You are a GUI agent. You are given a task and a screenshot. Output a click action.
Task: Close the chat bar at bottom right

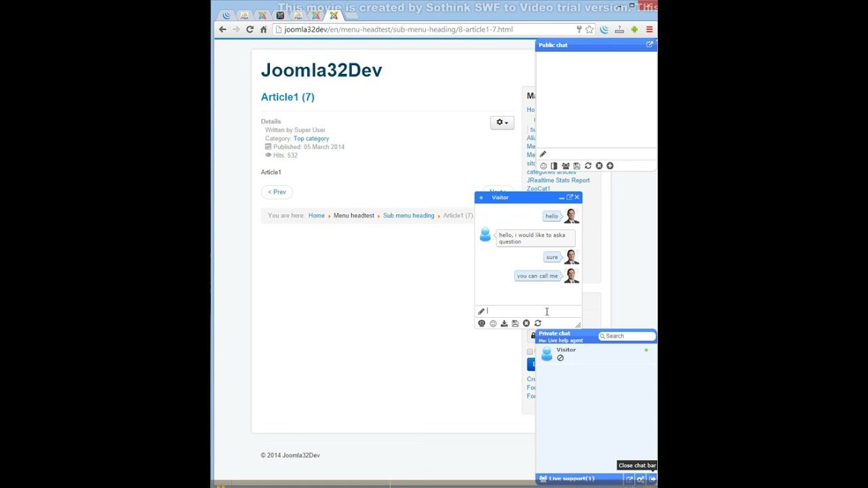[x=652, y=479]
